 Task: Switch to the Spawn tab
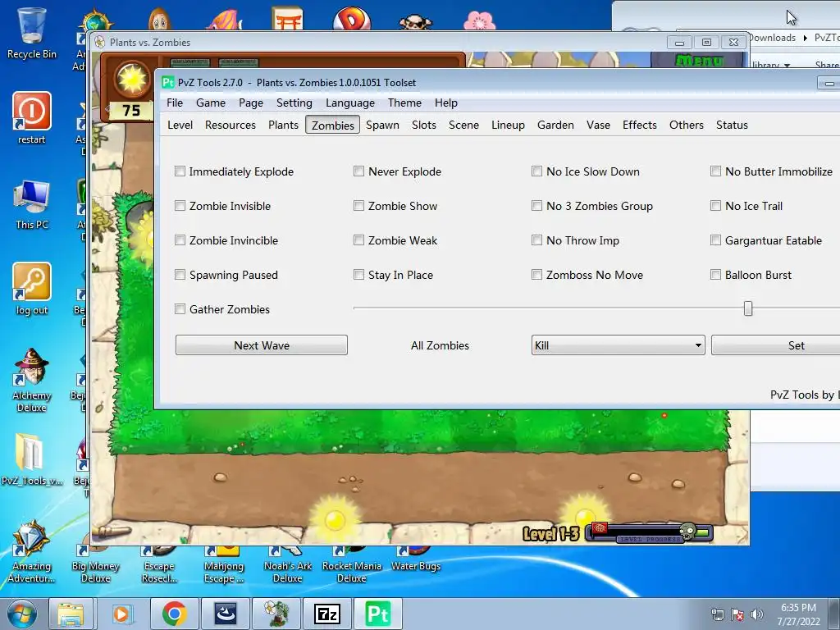[x=382, y=125]
